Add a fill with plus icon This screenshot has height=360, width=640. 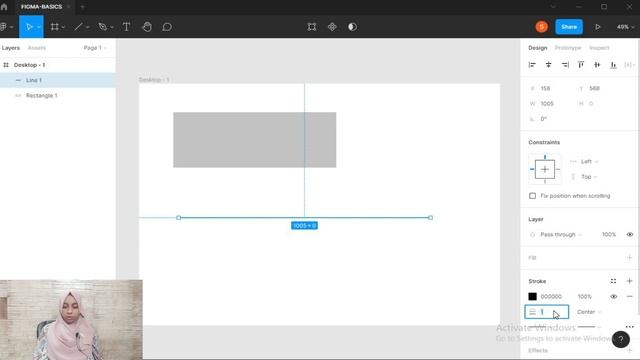[629, 258]
